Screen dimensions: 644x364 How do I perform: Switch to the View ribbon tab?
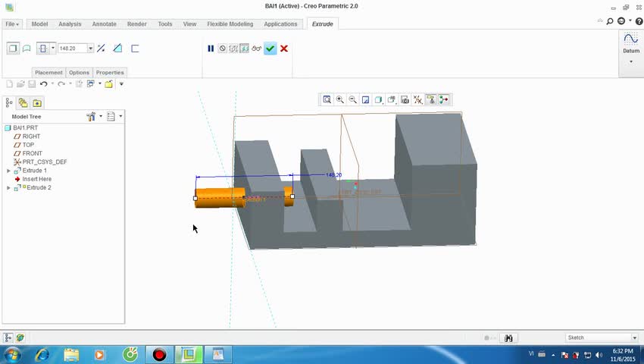[x=189, y=24]
